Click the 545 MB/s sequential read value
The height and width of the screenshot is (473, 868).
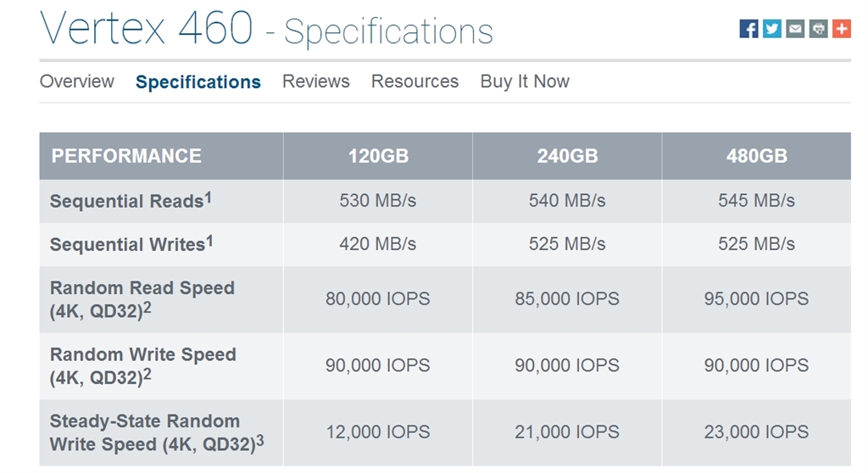pos(756,201)
